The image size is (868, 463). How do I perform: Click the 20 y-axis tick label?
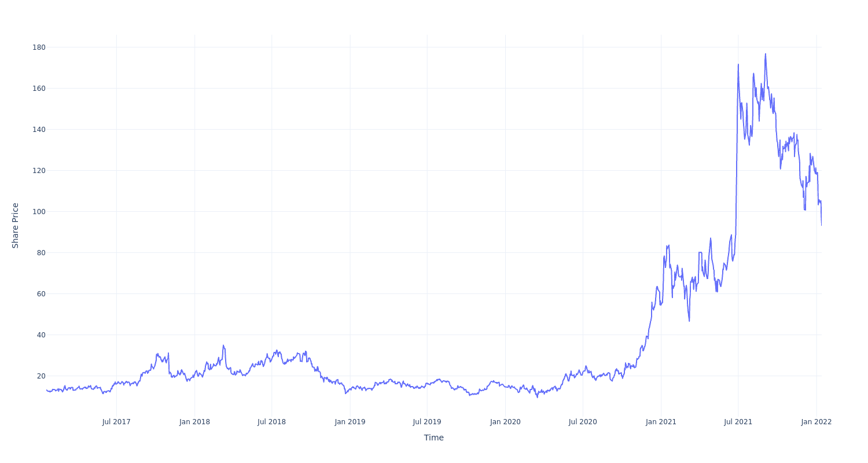41,376
